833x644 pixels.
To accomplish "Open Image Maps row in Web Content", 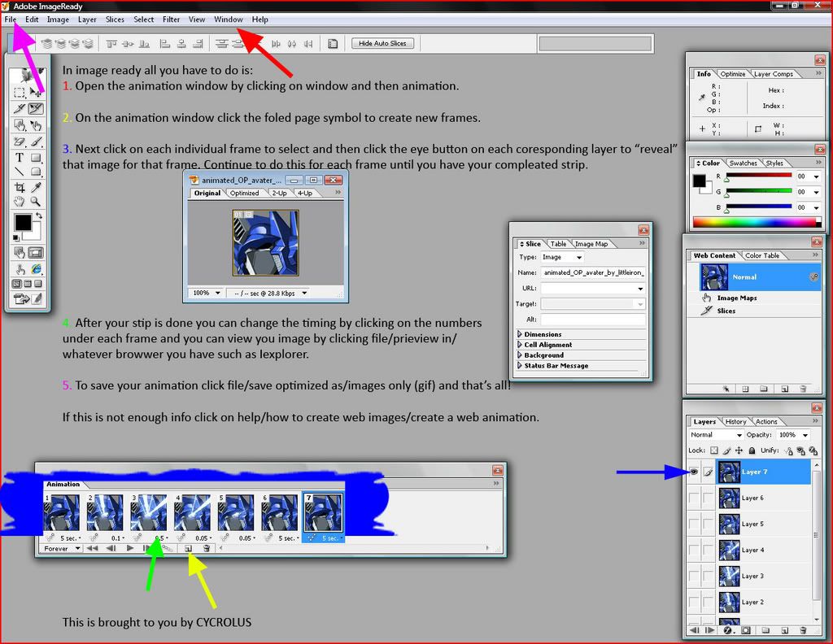I will pos(754,298).
